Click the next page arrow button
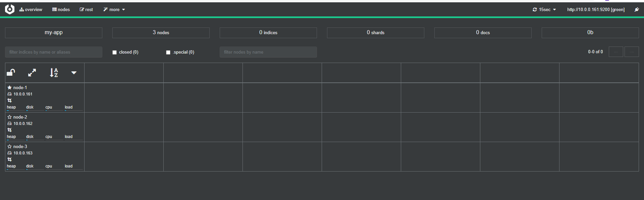Viewport: 644px width, 200px height. (632, 52)
